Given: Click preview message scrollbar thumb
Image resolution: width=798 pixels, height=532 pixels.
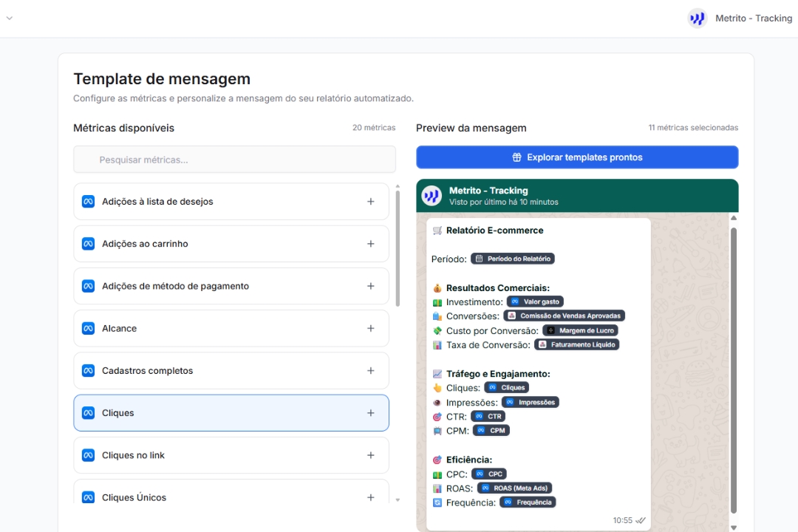Looking at the screenshot, I should [734, 370].
